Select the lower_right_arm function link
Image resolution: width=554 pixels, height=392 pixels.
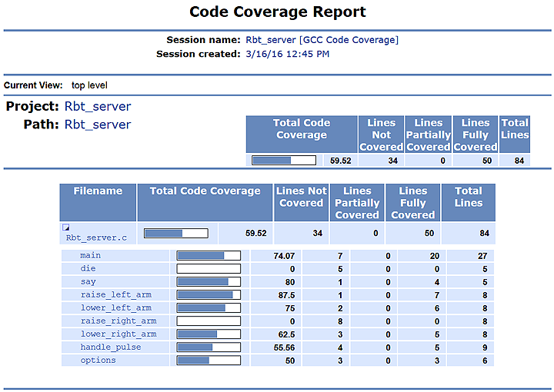pos(118,334)
